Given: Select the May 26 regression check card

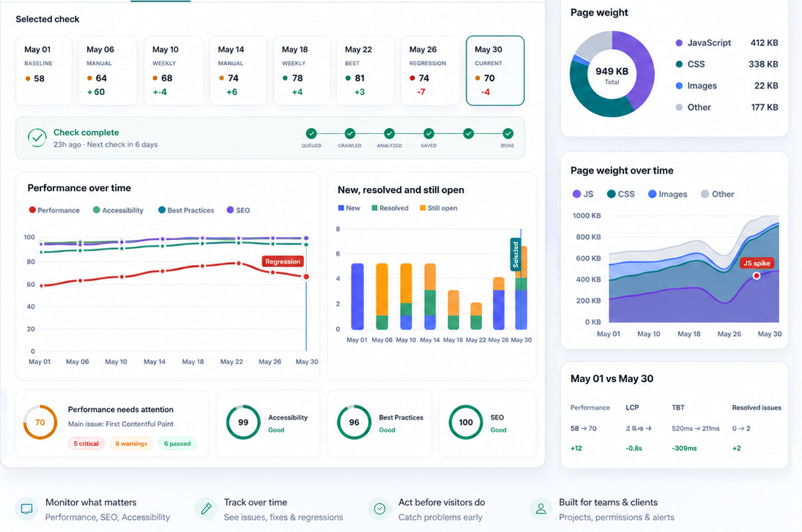Looking at the screenshot, I should point(430,70).
